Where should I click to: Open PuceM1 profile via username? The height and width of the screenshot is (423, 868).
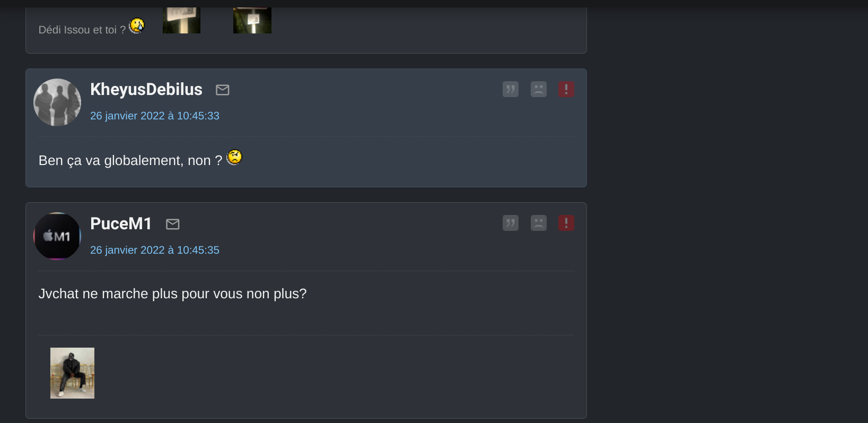coord(121,223)
